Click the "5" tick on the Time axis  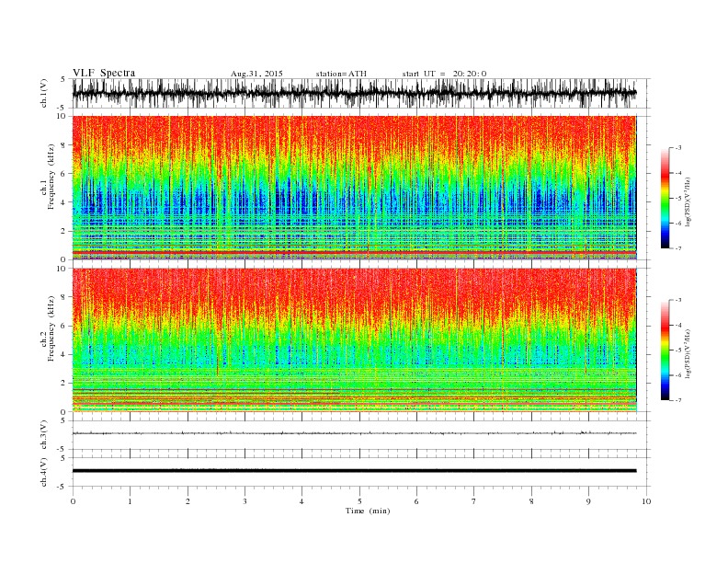pyautogui.click(x=359, y=501)
